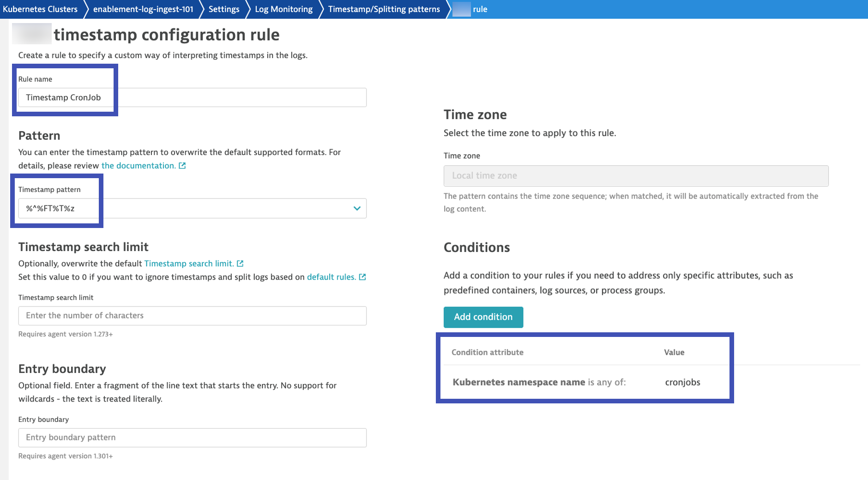Click the Requires agent version 1.273+ note
The image size is (868, 480).
(66, 334)
